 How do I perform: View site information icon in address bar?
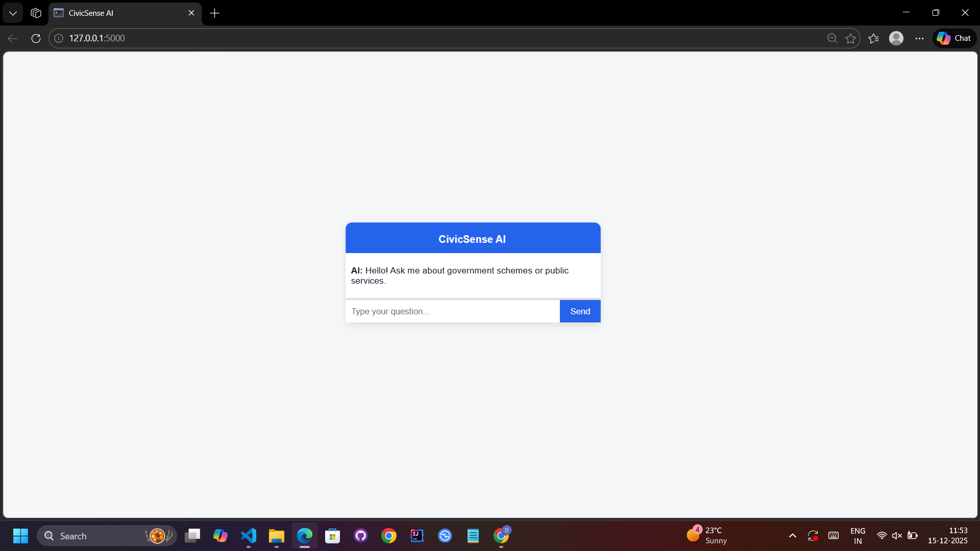click(59, 38)
